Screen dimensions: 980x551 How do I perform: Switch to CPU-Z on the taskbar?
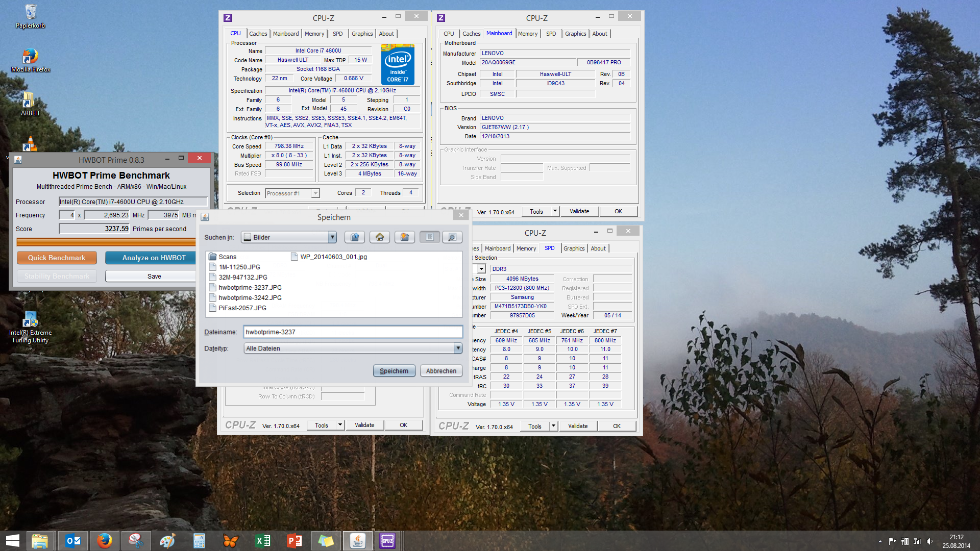[x=387, y=541]
